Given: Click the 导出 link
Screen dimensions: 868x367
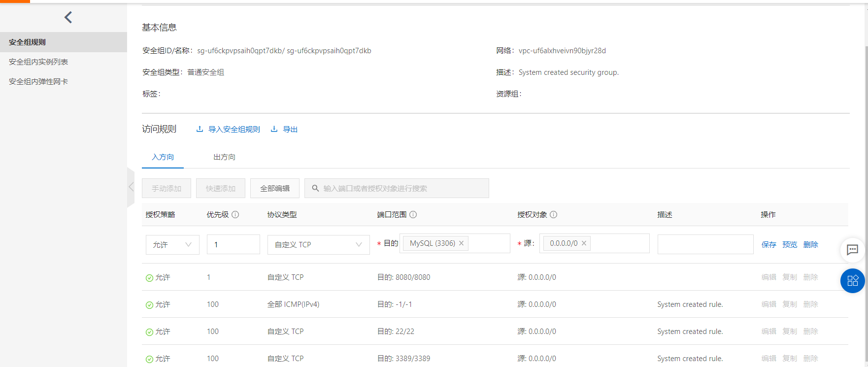Looking at the screenshot, I should [290, 129].
